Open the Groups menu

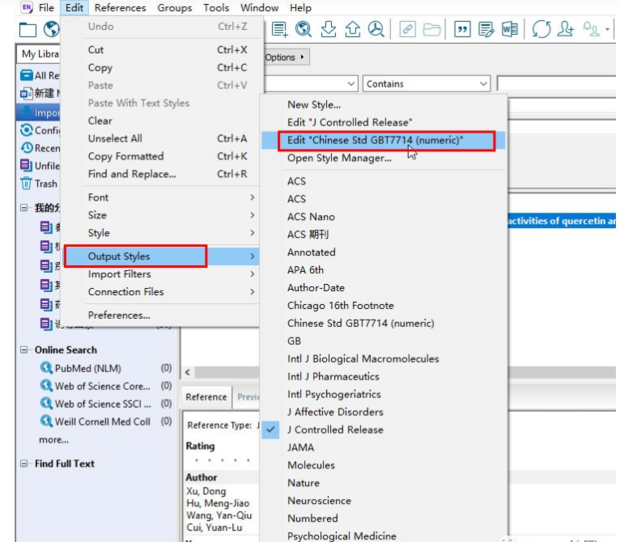tap(175, 8)
